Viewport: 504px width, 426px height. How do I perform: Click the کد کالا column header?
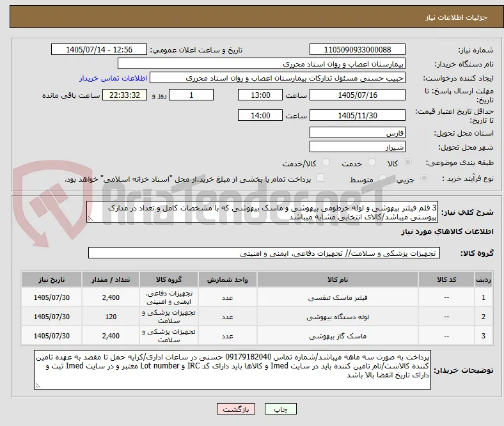[446, 280]
